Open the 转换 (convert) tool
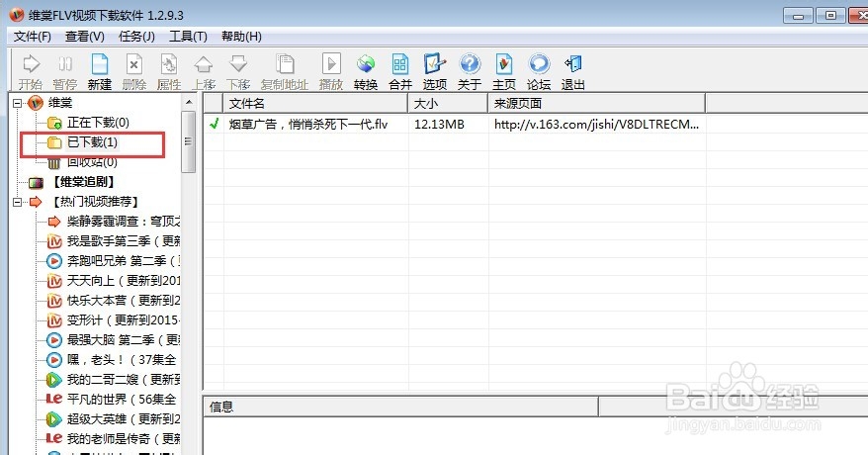868x455 pixels. [x=366, y=72]
